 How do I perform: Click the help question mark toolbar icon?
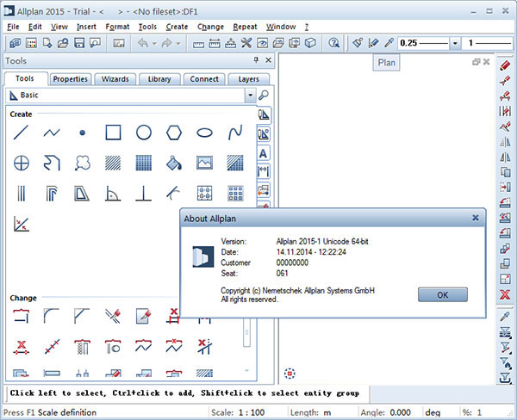[333, 43]
